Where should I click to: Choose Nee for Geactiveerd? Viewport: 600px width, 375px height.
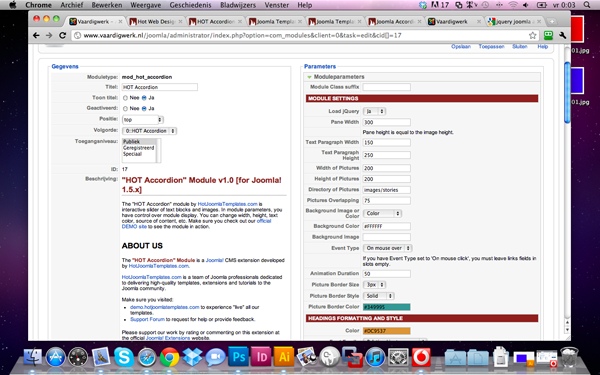125,109
